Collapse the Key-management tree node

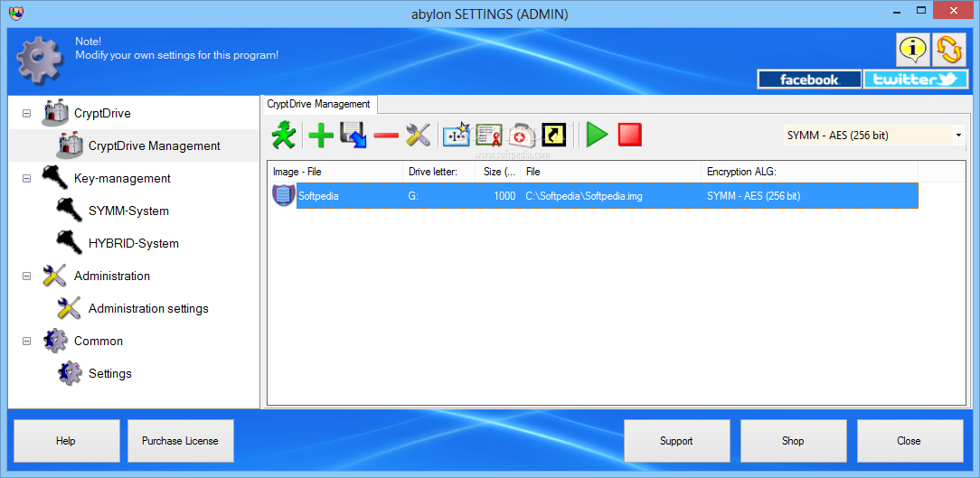(x=26, y=179)
